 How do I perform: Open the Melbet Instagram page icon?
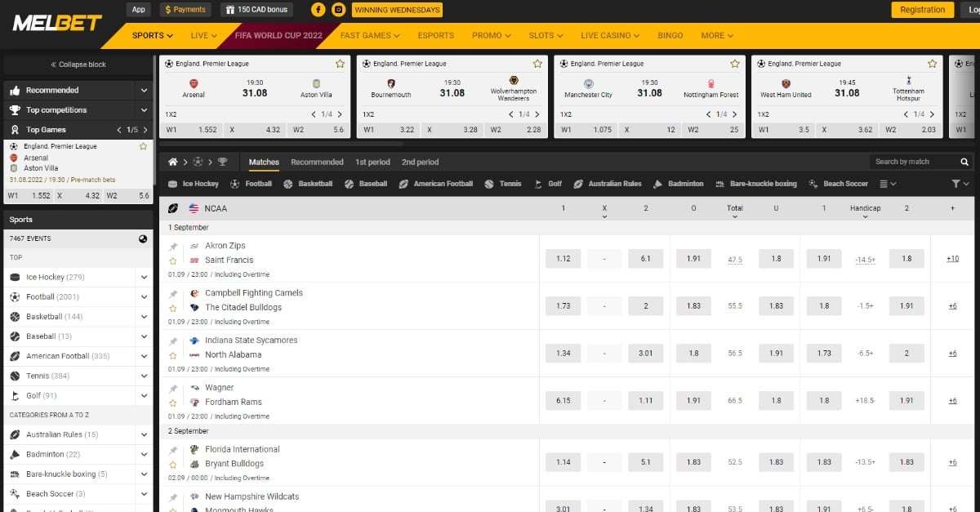coord(338,10)
